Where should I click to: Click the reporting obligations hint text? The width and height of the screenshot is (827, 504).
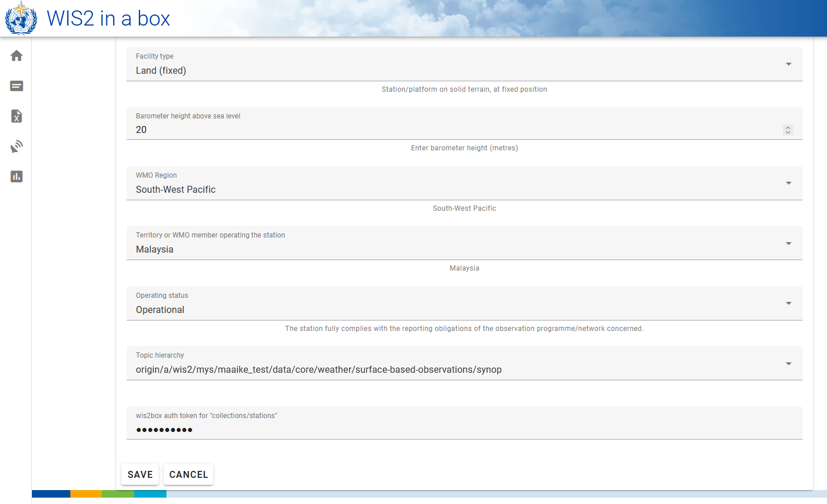click(x=465, y=329)
